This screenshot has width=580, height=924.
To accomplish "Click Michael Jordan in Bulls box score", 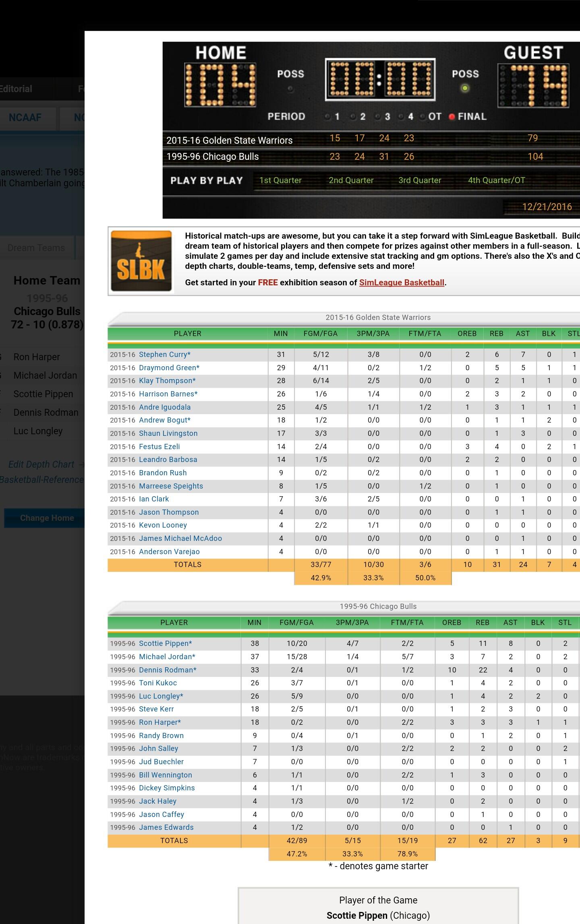I will tap(167, 657).
